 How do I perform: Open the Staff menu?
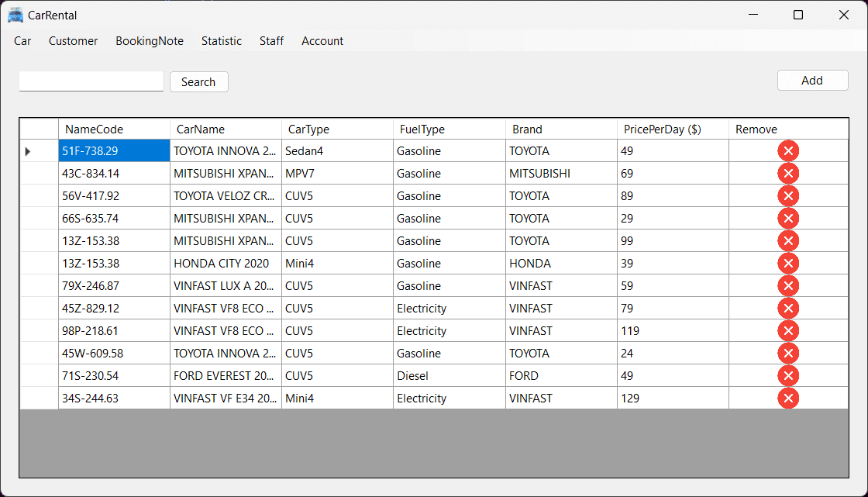click(x=271, y=41)
